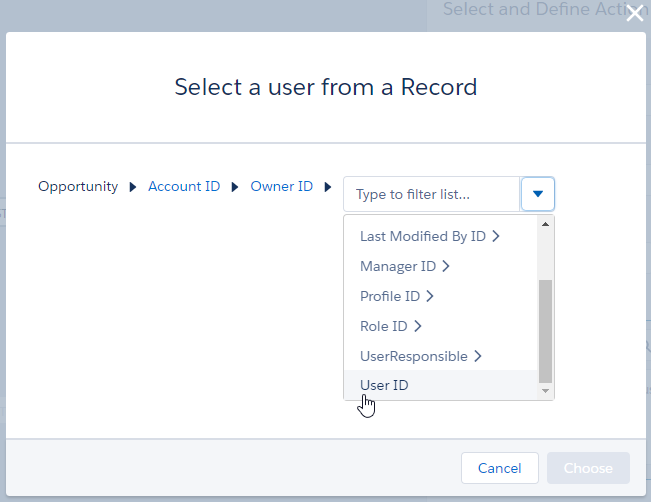Click the Choose button
The height and width of the screenshot is (502, 651).
(588, 468)
